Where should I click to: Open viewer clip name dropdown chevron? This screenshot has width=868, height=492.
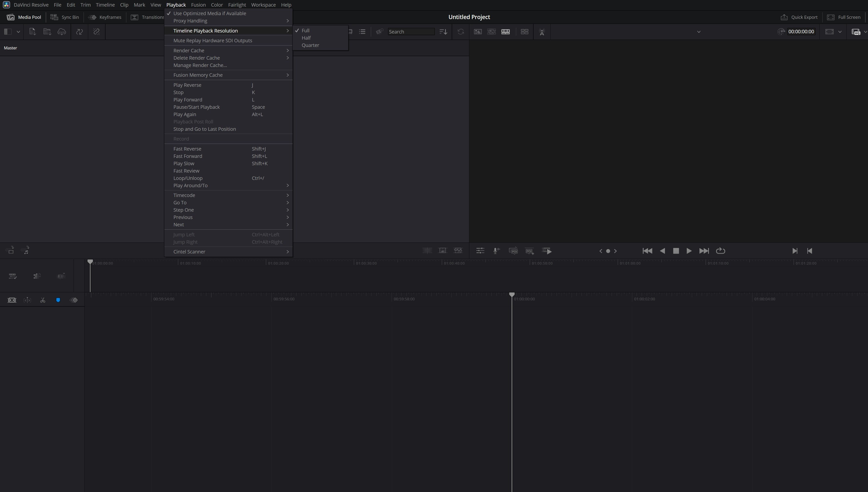tap(699, 32)
